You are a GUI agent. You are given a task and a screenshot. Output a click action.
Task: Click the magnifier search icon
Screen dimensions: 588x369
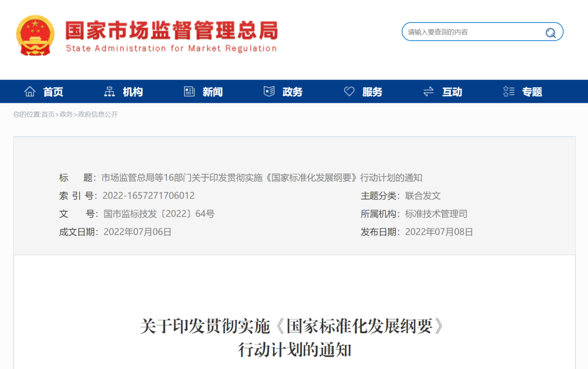pyautogui.click(x=550, y=33)
